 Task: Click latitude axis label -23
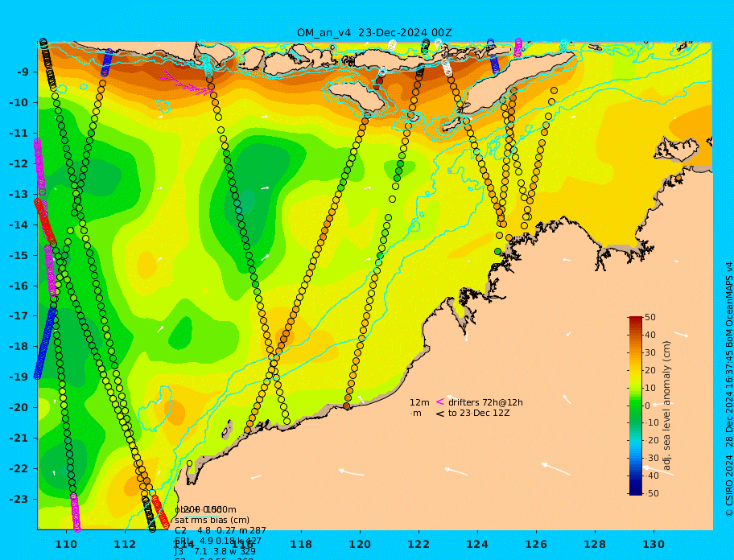(x=19, y=499)
